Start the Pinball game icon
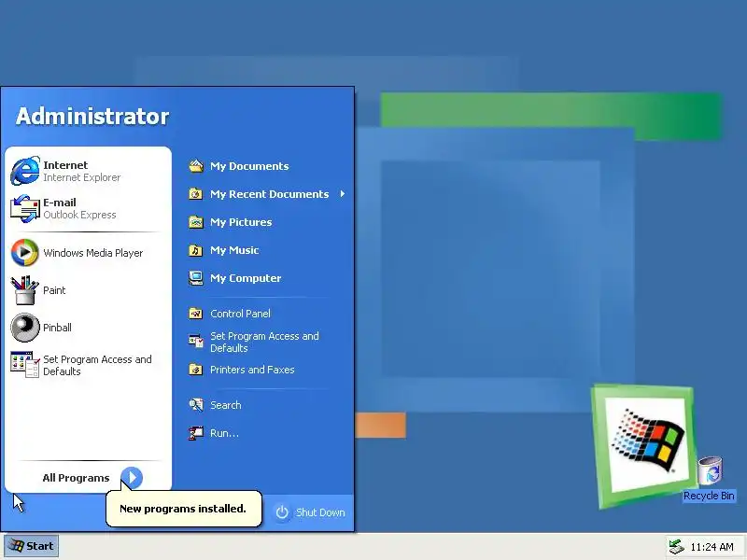The image size is (747, 560). pos(25,328)
